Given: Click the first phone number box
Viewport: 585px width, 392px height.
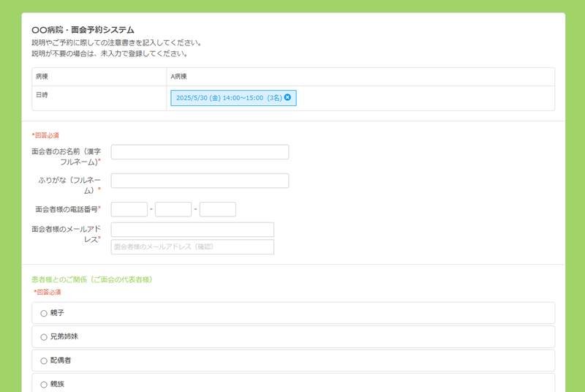Looking at the screenshot, I should tap(129, 210).
